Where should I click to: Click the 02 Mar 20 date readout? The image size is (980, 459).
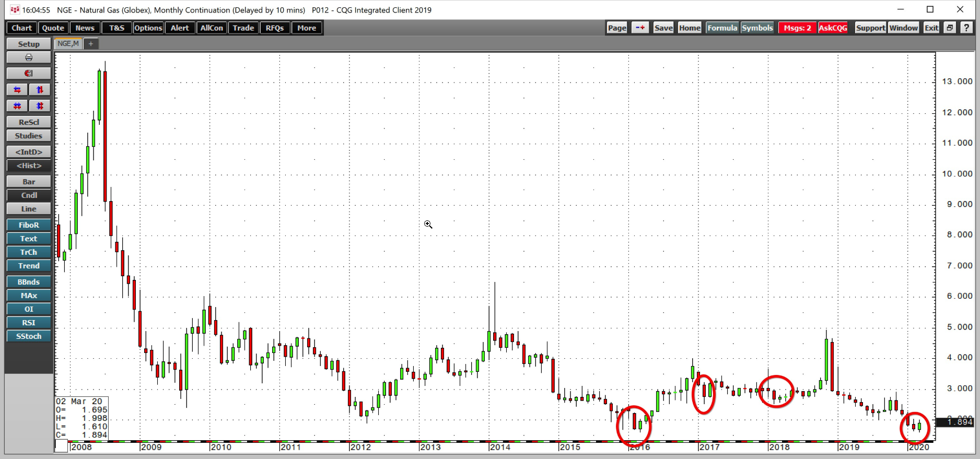coord(79,402)
